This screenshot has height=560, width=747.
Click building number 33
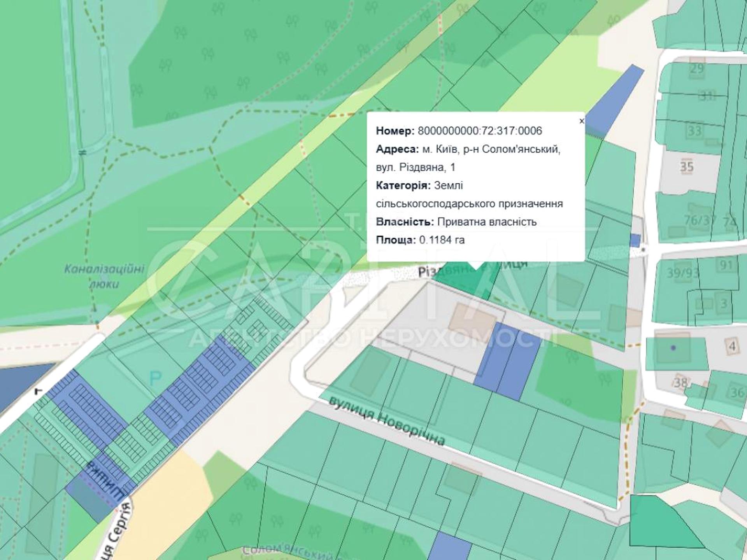tap(695, 130)
